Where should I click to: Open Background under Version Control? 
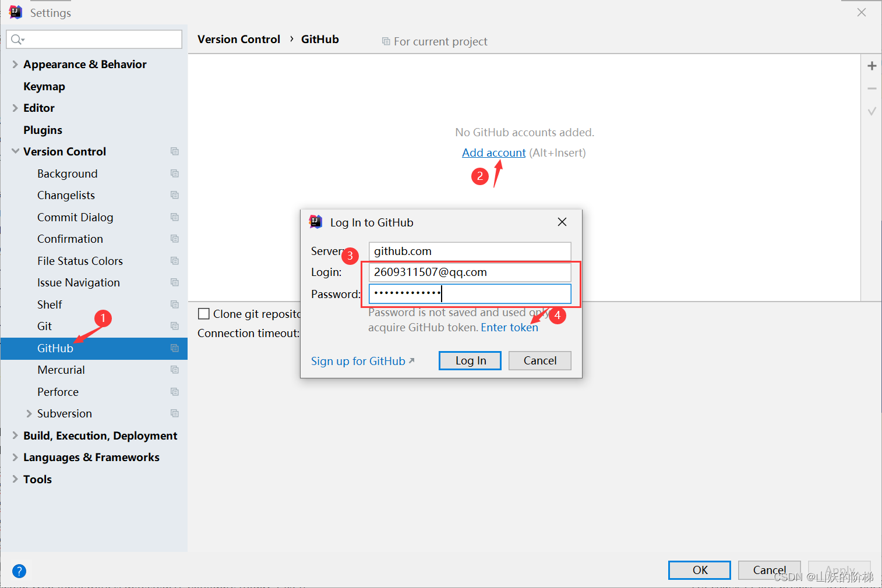pos(68,173)
